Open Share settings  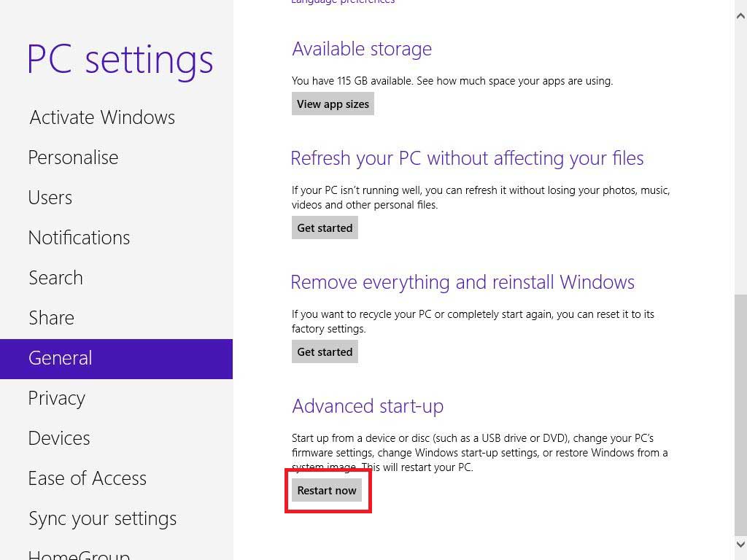[x=51, y=318]
